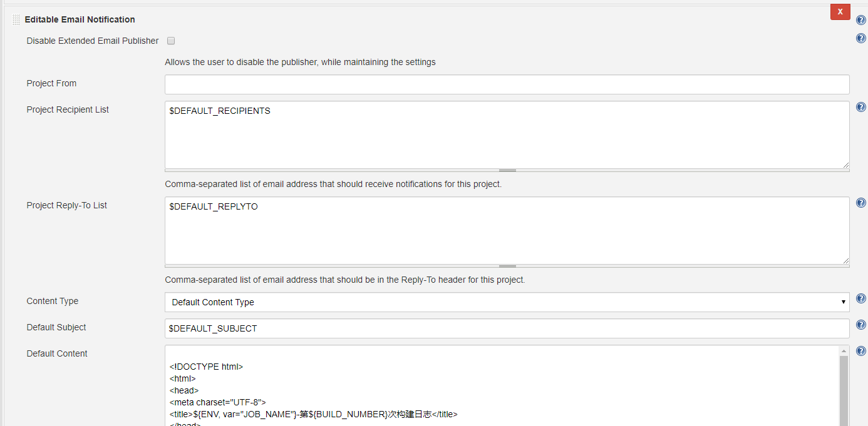Click the Reply-To List resize handle
The image size is (868, 426).
coord(507,265)
